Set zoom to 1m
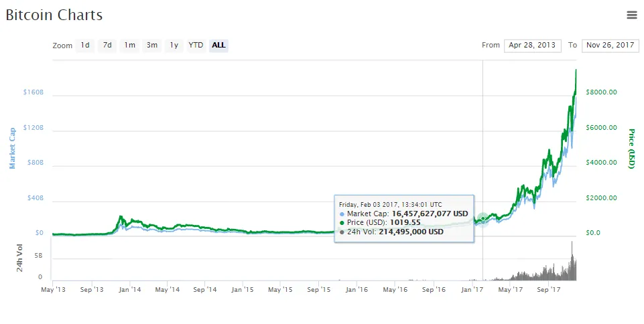This screenshot has width=644, height=324. click(x=130, y=45)
